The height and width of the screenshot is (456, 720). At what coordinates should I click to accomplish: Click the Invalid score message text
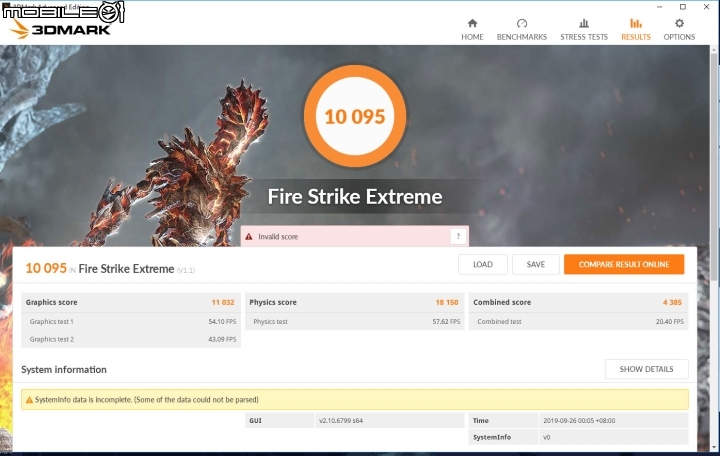click(x=278, y=236)
